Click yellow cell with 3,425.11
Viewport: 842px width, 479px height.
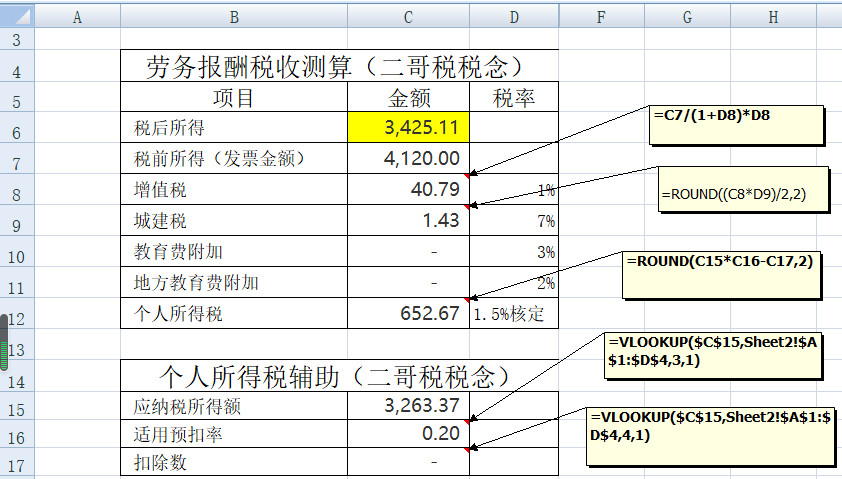click(x=409, y=128)
